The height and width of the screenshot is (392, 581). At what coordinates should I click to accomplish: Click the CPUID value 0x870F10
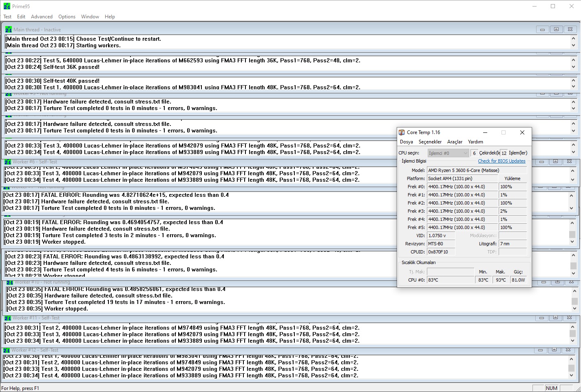click(441, 252)
